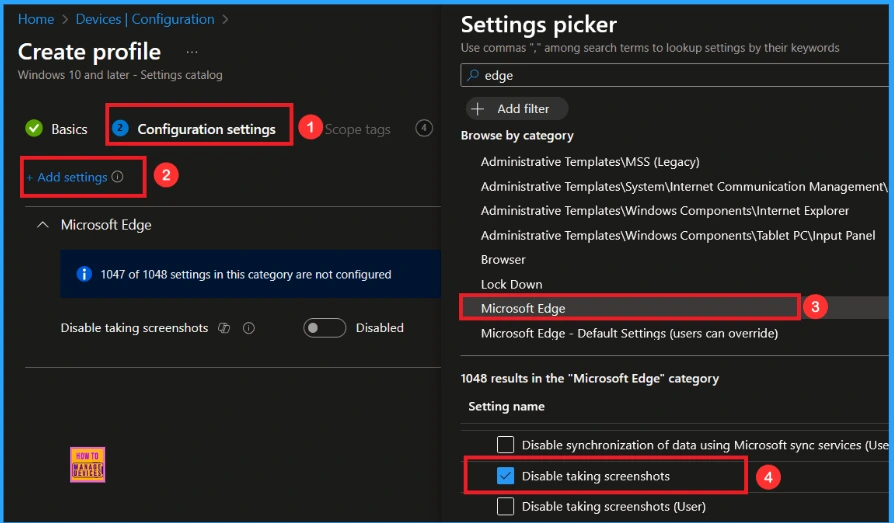Screen dimensions: 894x523
Task: Click the copy icon next to Disable taking screenshots
Action: click(224, 328)
